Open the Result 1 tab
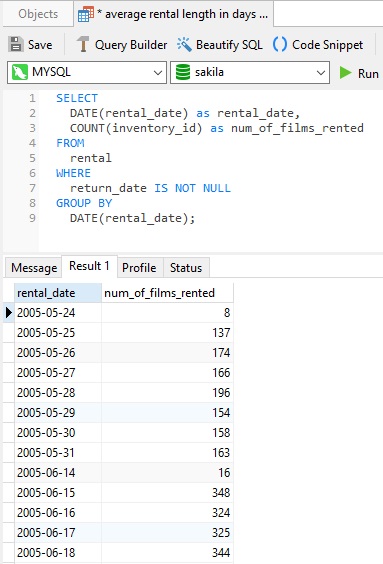The height and width of the screenshot is (564, 383). [x=89, y=266]
